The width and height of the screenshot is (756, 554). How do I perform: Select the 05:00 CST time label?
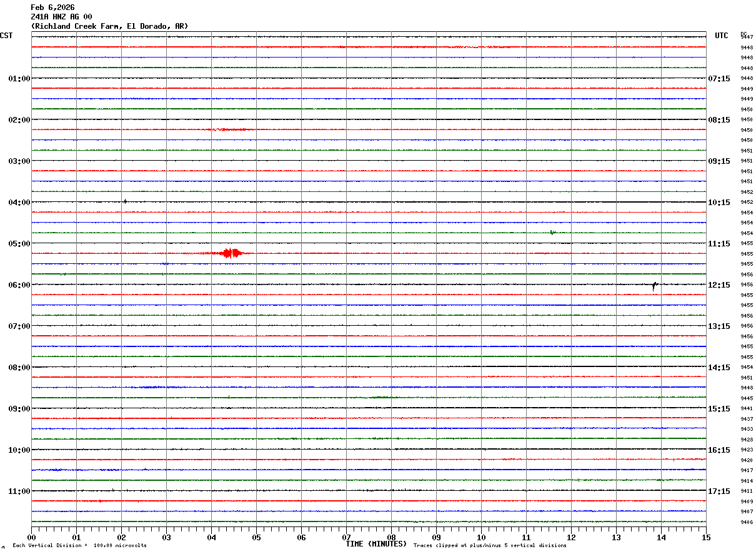pyautogui.click(x=19, y=244)
